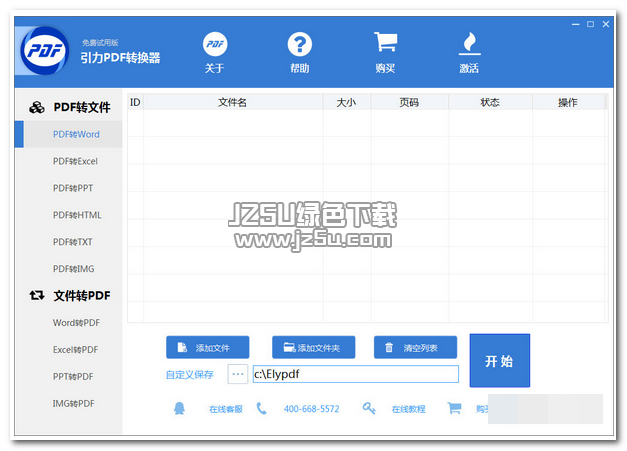This screenshot has height=451, width=627.
Task: Select PDF转Word in the sidebar
Action: tap(68, 134)
